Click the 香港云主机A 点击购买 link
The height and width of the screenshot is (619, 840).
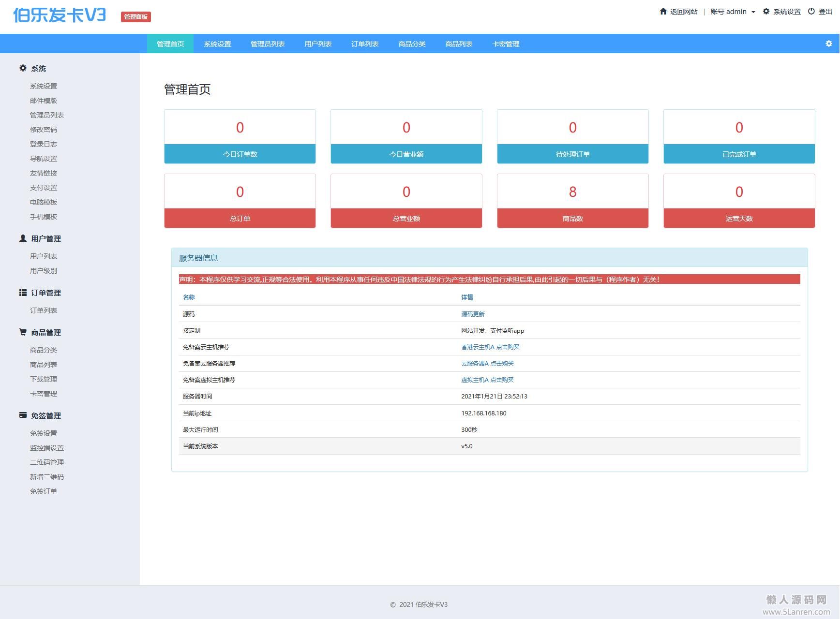[x=490, y=347]
